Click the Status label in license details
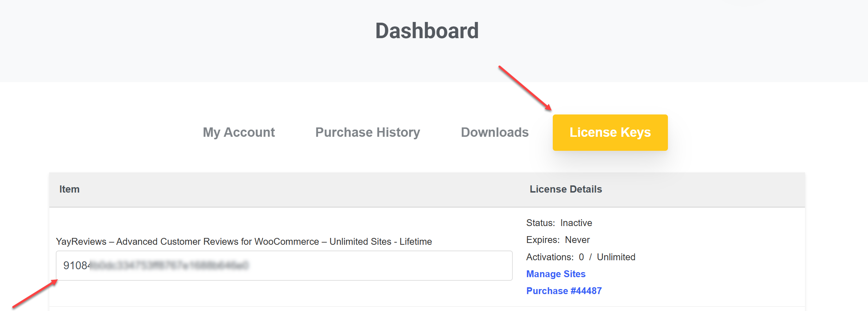Image resolution: width=868 pixels, height=311 pixels. (x=540, y=223)
